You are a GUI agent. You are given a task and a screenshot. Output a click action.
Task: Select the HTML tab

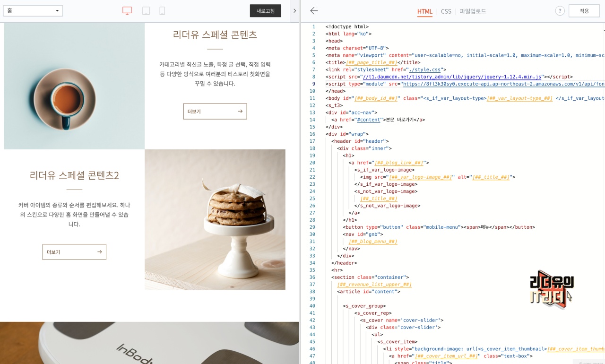pyautogui.click(x=425, y=11)
